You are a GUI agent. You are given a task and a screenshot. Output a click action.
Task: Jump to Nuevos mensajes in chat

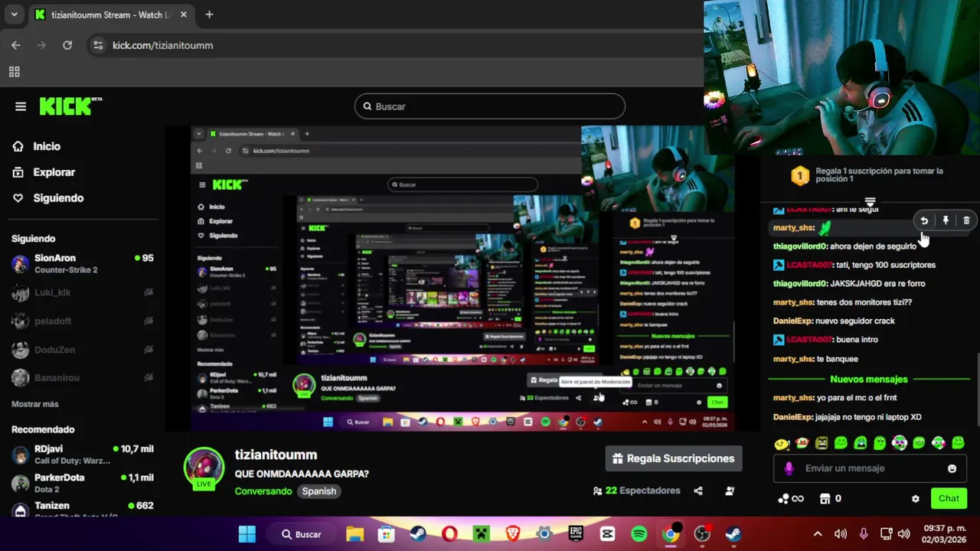tap(869, 380)
